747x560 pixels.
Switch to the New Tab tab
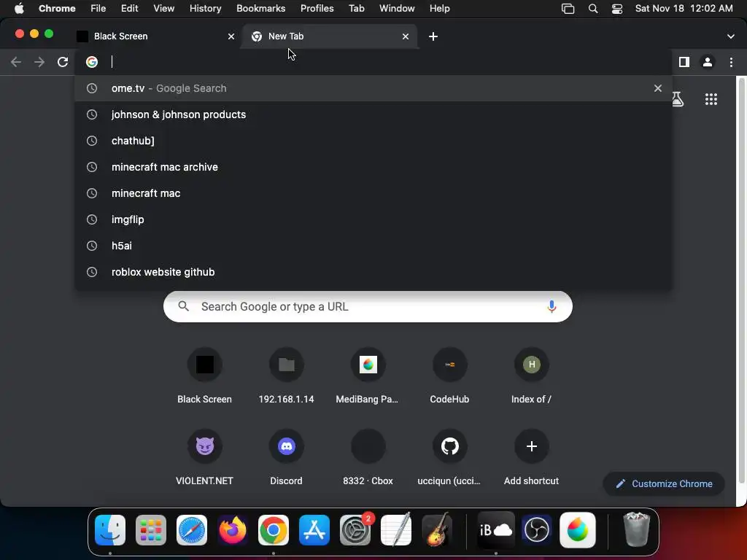click(329, 36)
